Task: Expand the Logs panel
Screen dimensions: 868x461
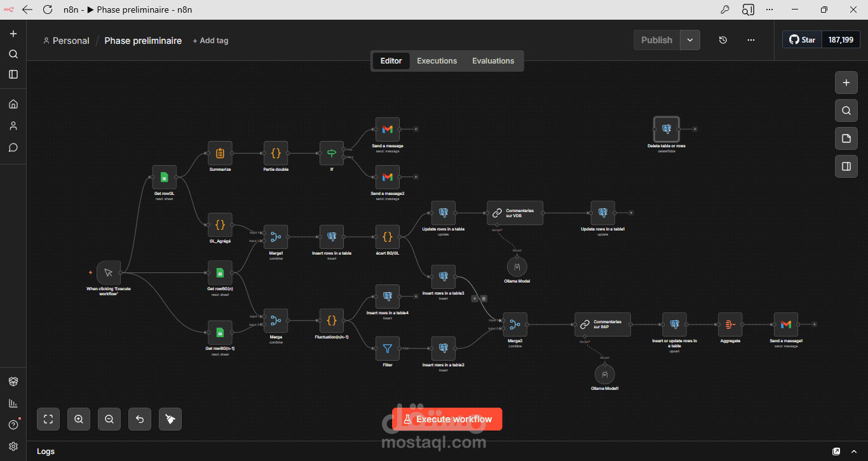Action: (854, 451)
